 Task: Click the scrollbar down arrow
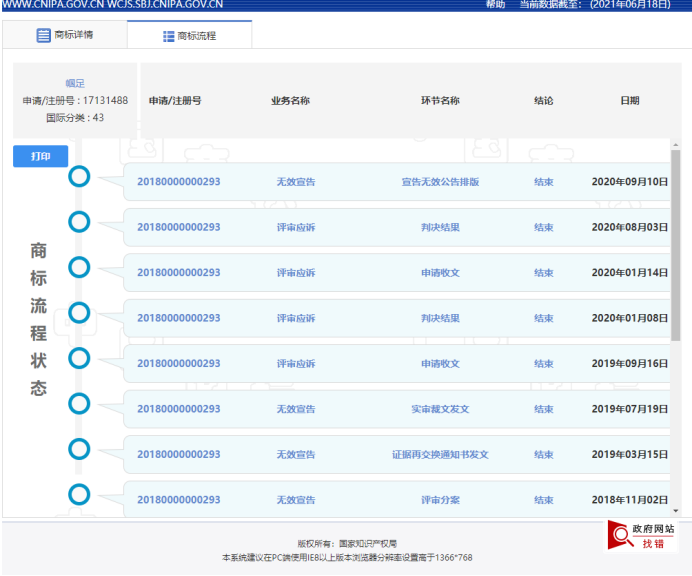click(x=676, y=511)
